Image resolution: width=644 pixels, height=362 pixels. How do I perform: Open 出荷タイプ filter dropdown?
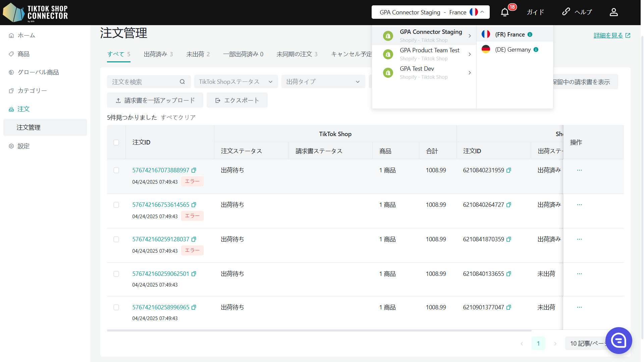[323, 82]
